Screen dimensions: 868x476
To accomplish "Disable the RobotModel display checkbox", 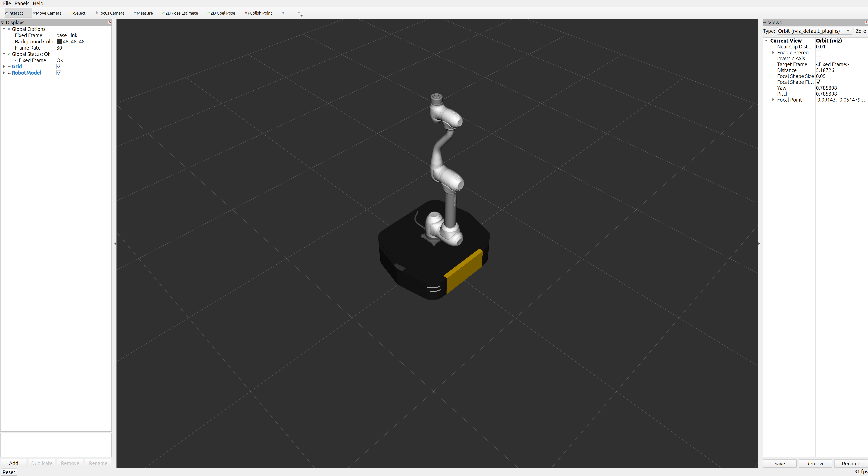I will (x=59, y=73).
